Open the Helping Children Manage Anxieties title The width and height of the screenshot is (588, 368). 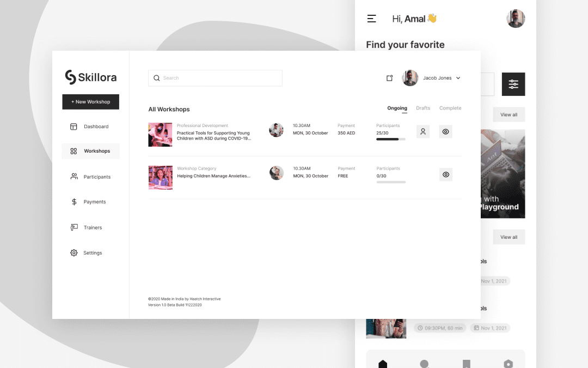coord(214,176)
